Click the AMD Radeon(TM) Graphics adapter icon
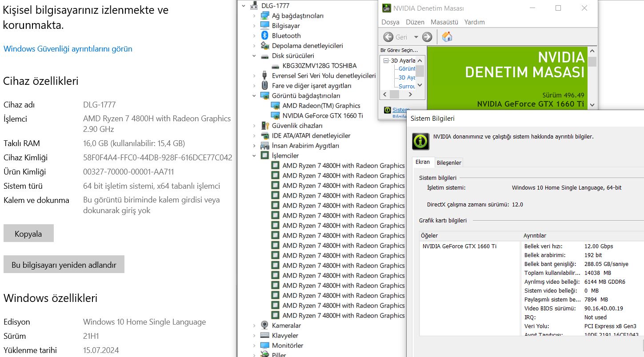This screenshot has width=644, height=357. (x=276, y=106)
